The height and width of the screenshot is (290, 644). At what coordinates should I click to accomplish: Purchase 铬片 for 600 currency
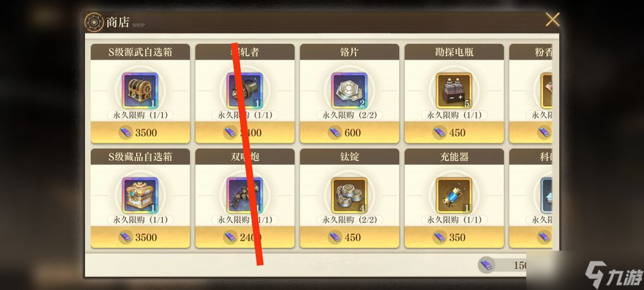349,132
